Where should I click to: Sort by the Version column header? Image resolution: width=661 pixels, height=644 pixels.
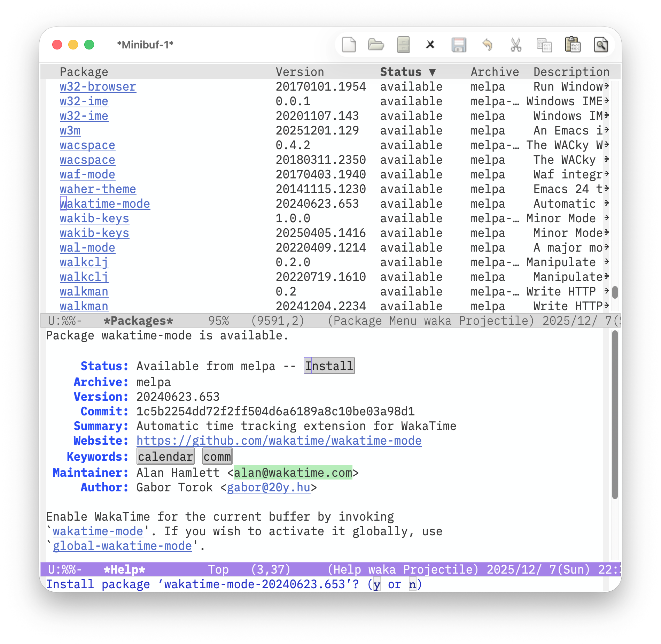[x=300, y=72]
